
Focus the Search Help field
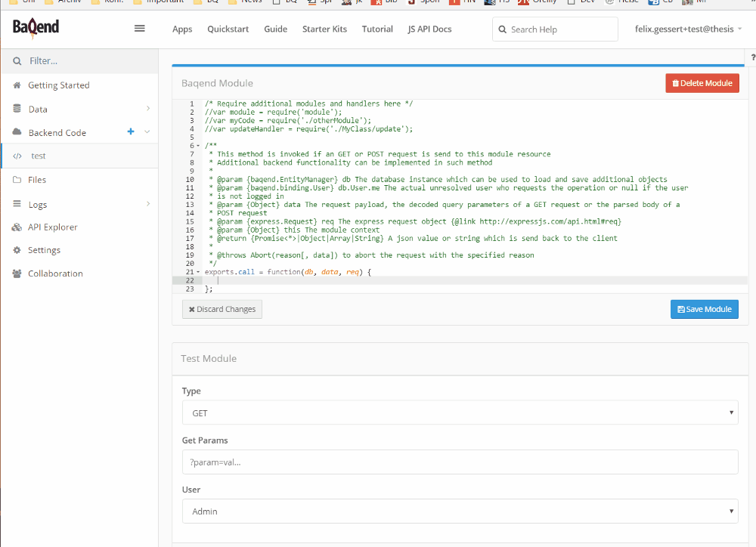(555, 29)
